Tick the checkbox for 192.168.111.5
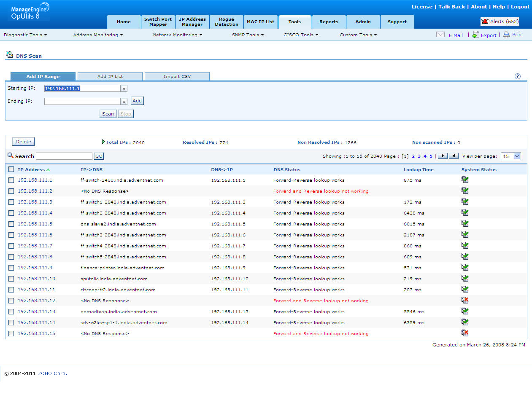 (x=11, y=224)
